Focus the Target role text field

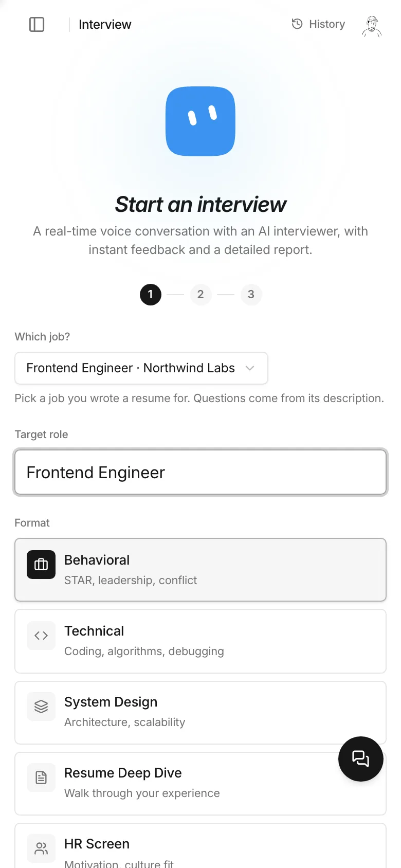200,473
